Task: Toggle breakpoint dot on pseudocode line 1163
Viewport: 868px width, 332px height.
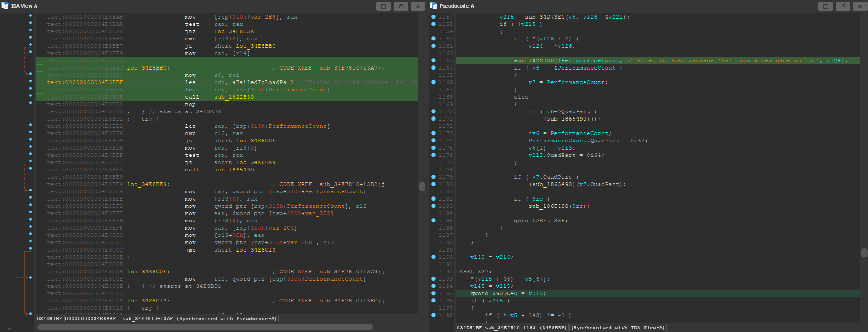Action: click(x=434, y=60)
